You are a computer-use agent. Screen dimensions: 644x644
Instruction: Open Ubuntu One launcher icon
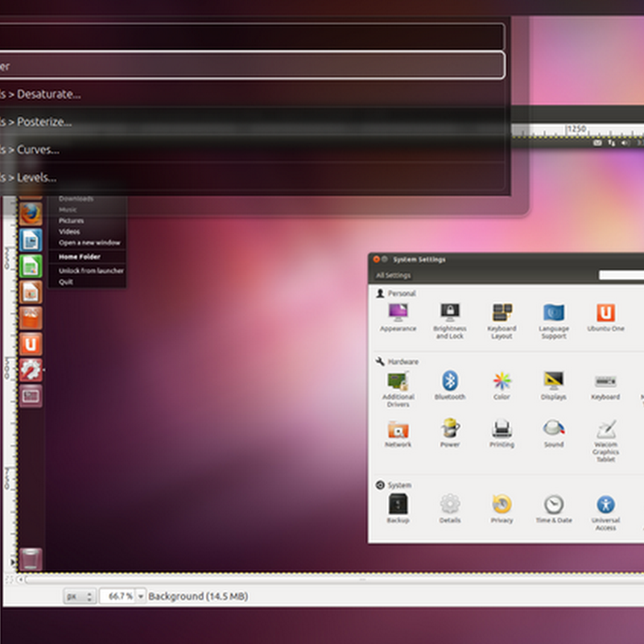31,345
